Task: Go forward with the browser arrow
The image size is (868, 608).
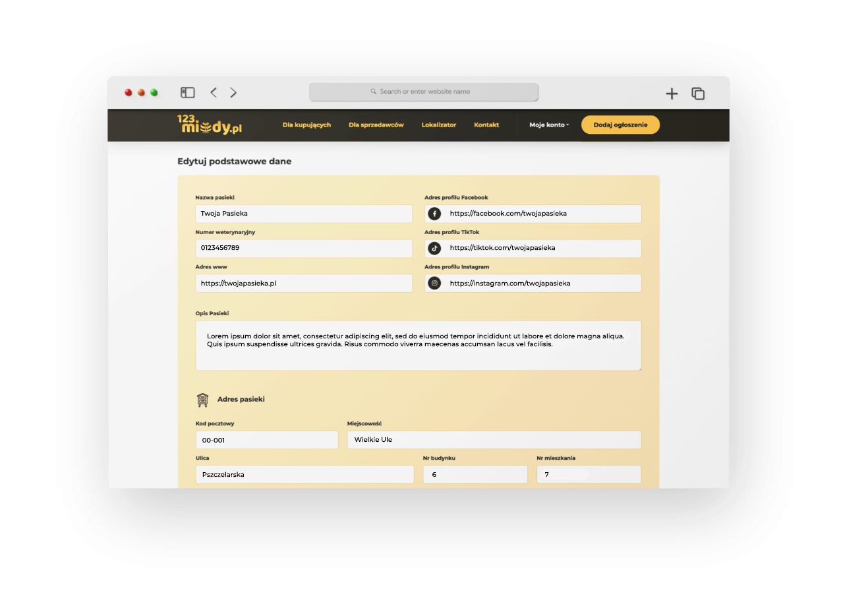Action: (233, 93)
